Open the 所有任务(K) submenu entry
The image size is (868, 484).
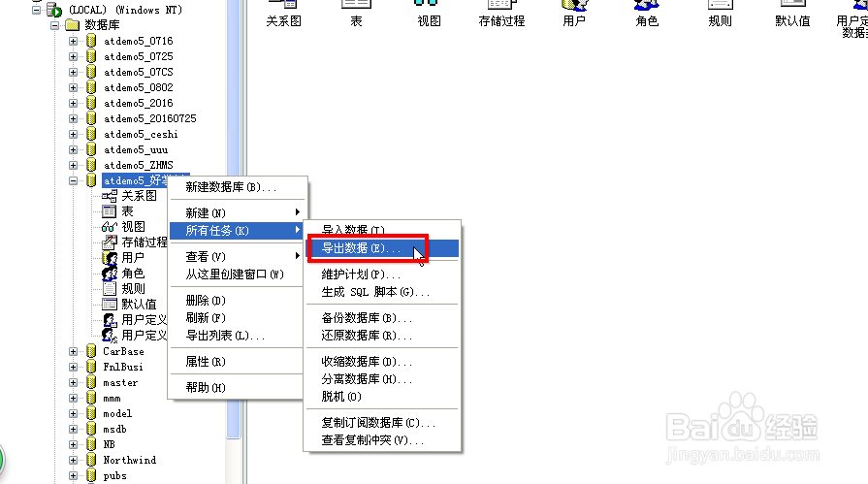[237, 231]
